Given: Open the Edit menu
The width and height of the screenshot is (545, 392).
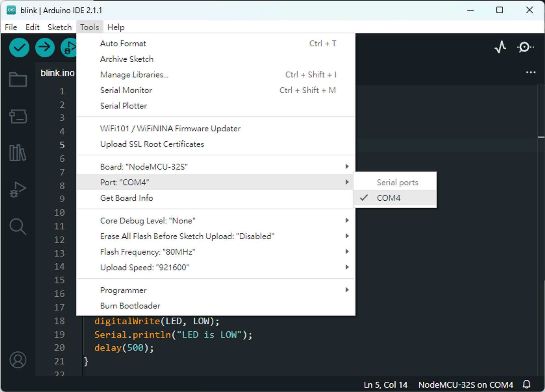Looking at the screenshot, I should (32, 27).
